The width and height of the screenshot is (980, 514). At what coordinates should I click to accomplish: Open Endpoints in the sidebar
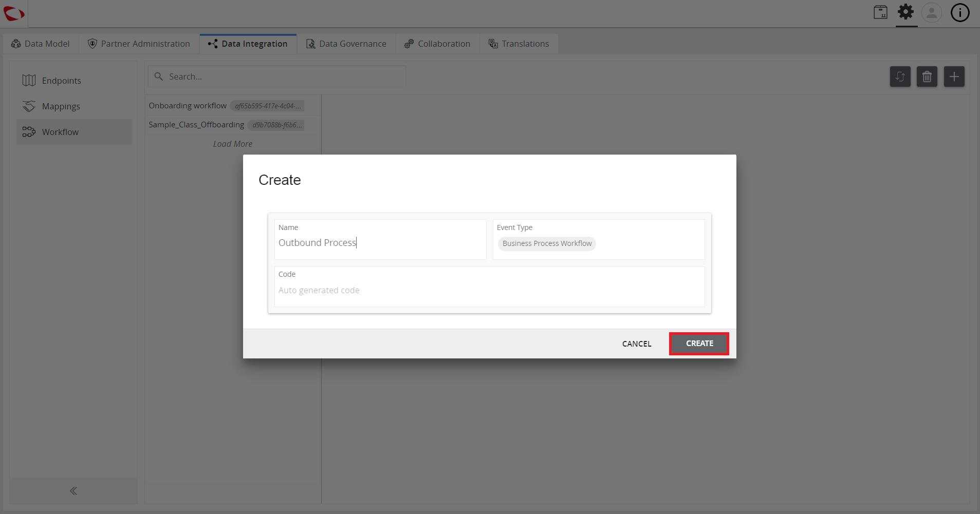point(74,81)
